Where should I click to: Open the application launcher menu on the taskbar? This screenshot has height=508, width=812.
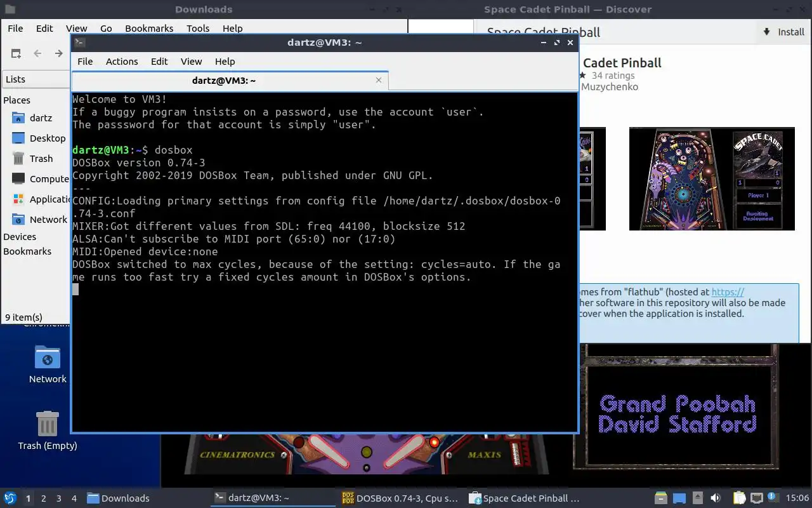coord(10,498)
